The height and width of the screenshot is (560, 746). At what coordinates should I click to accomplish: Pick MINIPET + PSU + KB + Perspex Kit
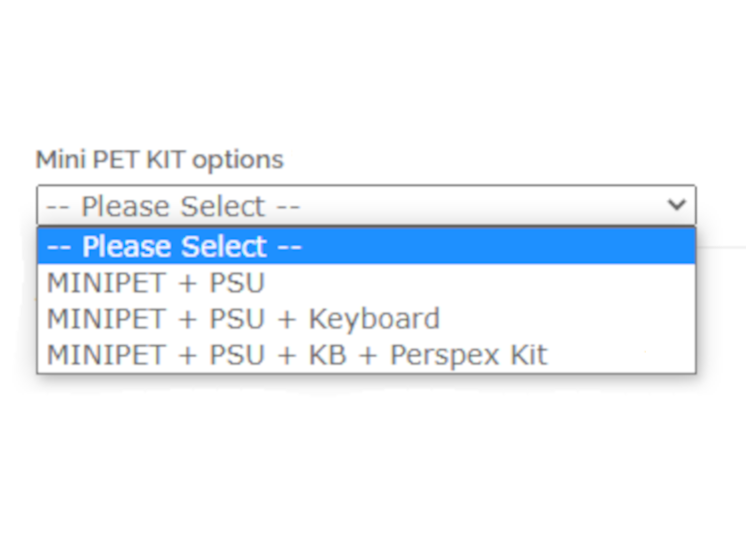(x=297, y=355)
